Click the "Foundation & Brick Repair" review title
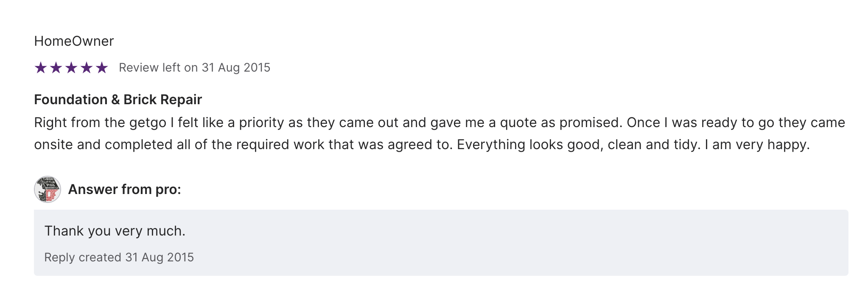Image resolution: width=868 pixels, height=294 pixels. tap(118, 100)
